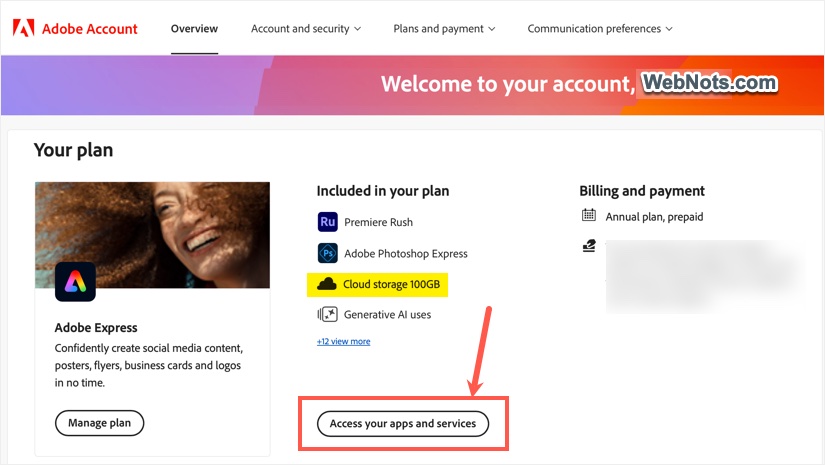Screen dimensions: 825x465
Task: Expand Communication preferences menu
Action: coord(600,29)
